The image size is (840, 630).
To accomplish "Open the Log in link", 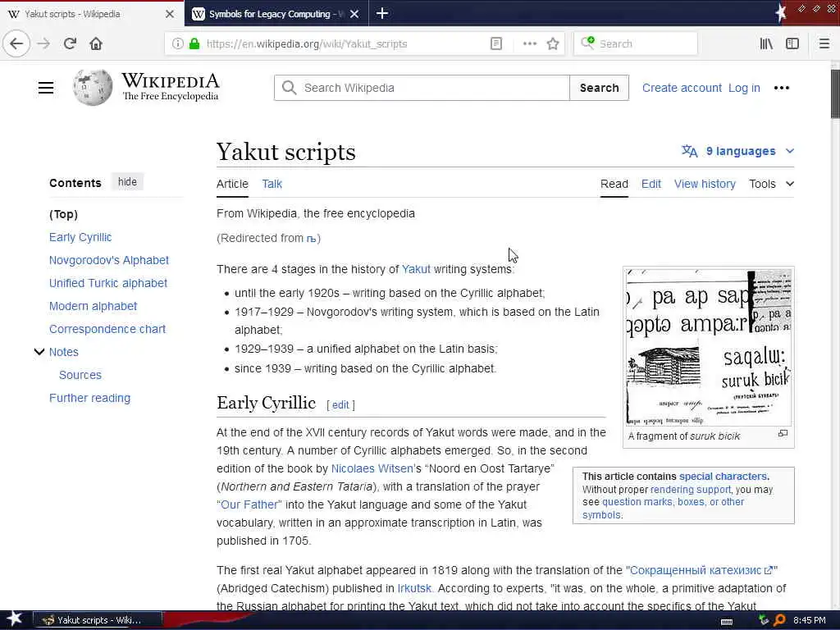I will coord(744,88).
